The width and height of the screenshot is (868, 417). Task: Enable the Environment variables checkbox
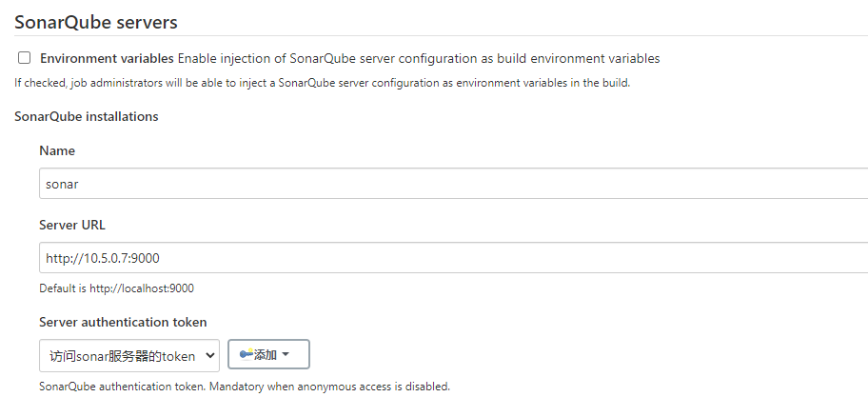click(x=25, y=57)
